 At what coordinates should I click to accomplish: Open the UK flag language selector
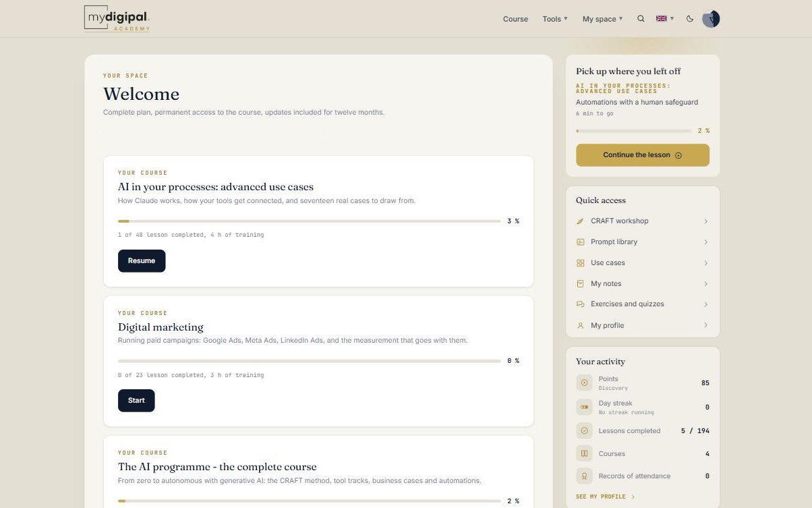point(665,19)
